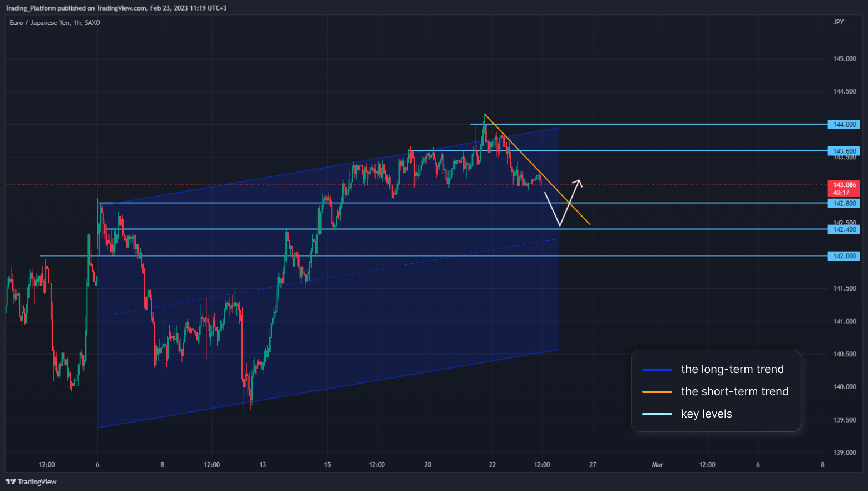Click the 20 date label on the time axis
The height and width of the screenshot is (491, 868).
pos(427,464)
